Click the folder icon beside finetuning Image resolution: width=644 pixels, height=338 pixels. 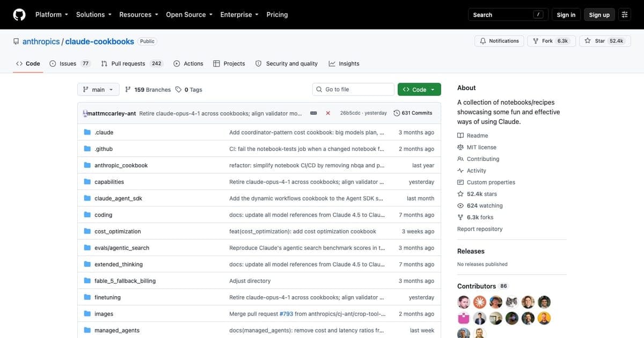87,297
